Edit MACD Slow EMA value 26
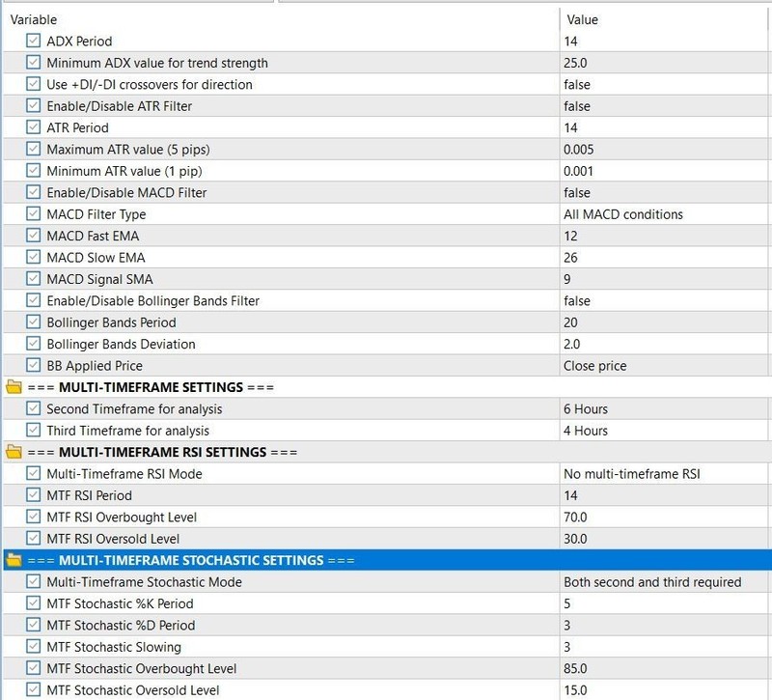The image size is (772, 700). [665, 257]
